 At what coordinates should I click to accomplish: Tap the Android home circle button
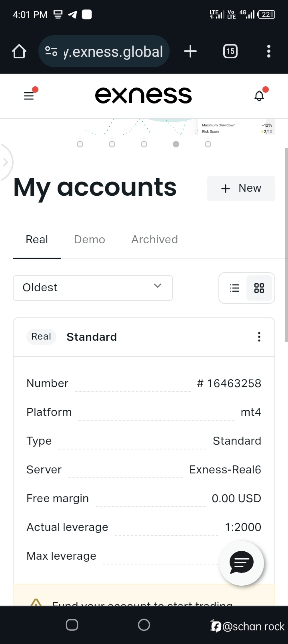click(x=144, y=625)
